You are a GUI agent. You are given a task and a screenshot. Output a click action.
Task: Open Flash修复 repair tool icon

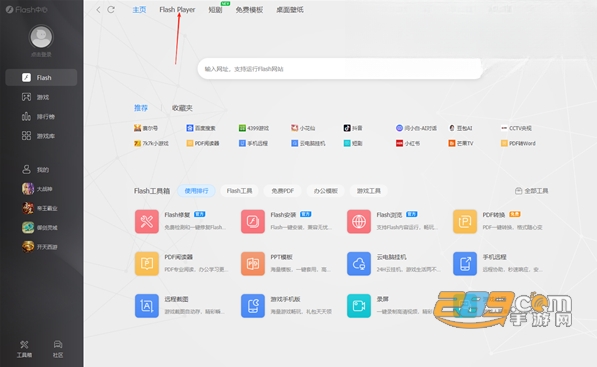[147, 221]
